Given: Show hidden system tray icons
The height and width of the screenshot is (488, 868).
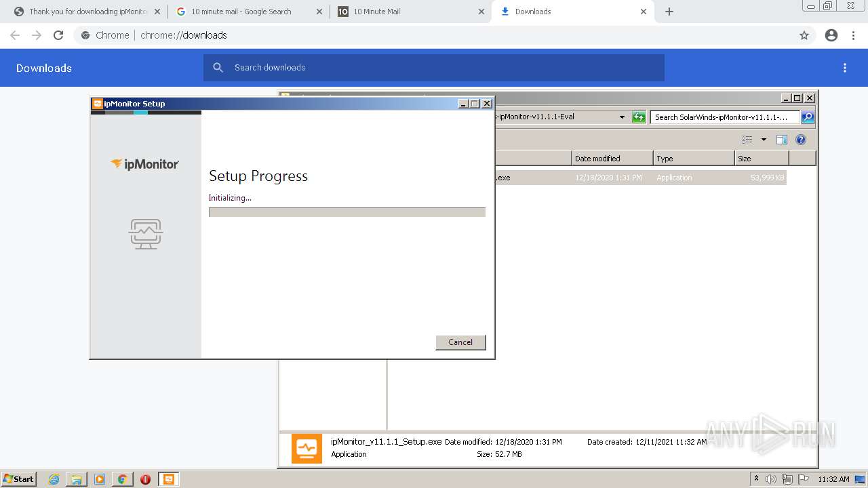Looking at the screenshot, I should (757, 479).
